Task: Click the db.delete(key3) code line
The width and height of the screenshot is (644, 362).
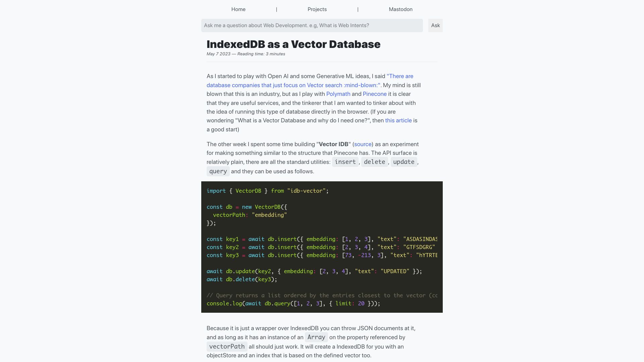Action: tap(242, 280)
